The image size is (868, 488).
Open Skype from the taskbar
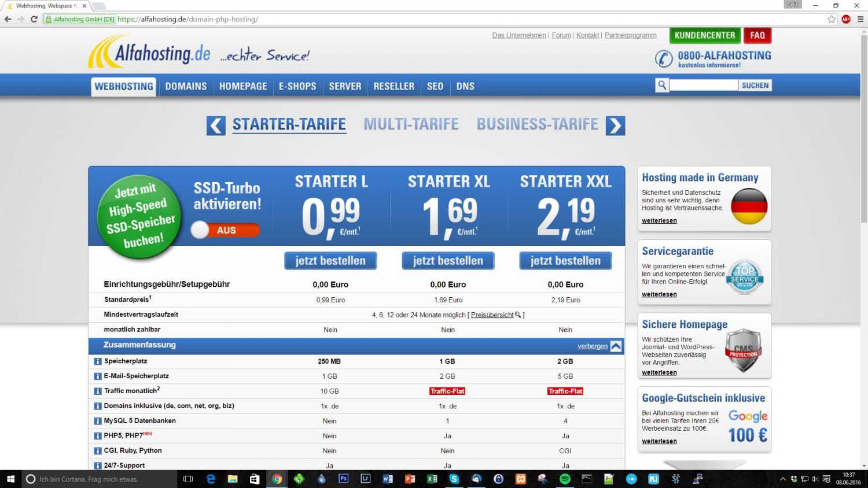tap(454, 479)
